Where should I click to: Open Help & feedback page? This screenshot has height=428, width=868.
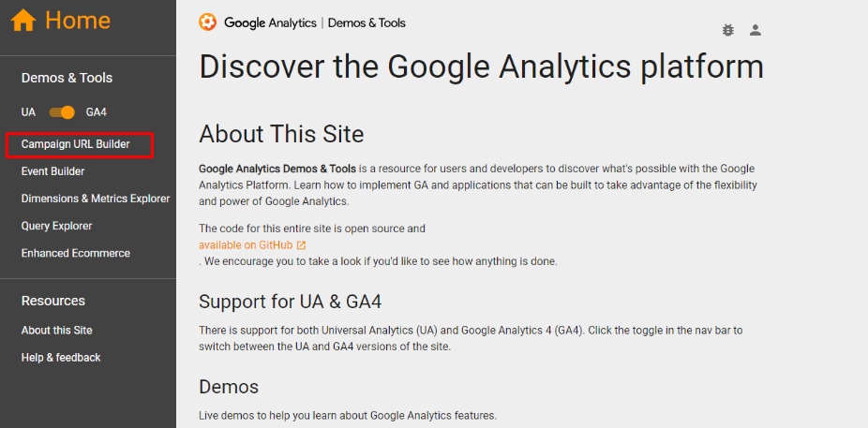pyautogui.click(x=61, y=358)
